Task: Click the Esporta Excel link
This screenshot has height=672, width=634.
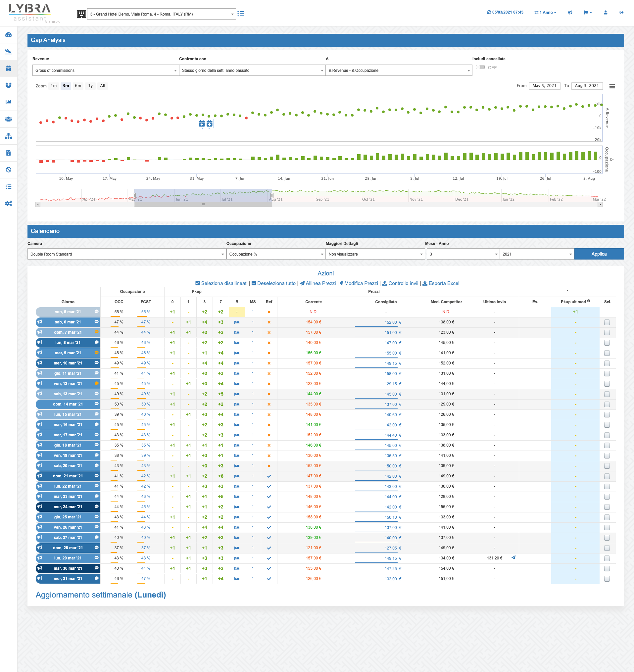Action: pos(441,283)
